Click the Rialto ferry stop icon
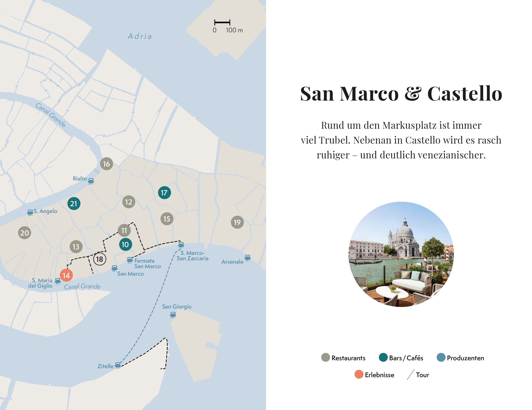532x410 pixels. [x=91, y=181]
